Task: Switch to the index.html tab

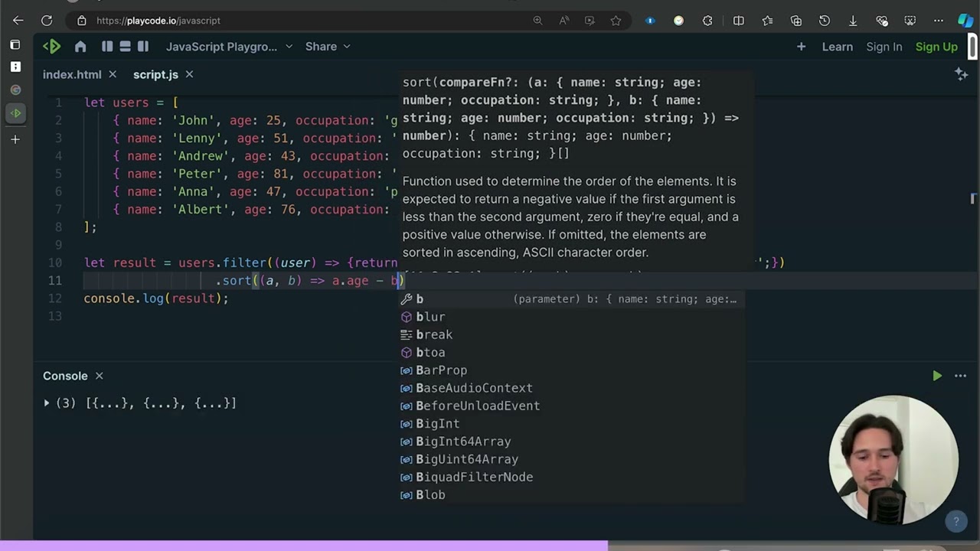Action: click(72, 74)
